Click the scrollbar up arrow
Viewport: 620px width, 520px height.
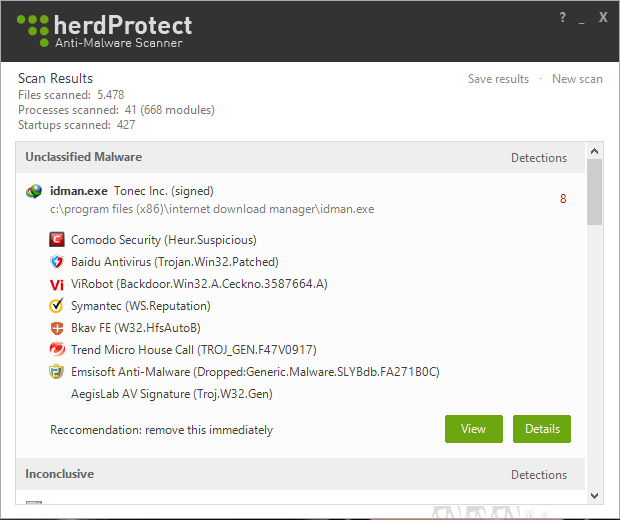click(594, 151)
